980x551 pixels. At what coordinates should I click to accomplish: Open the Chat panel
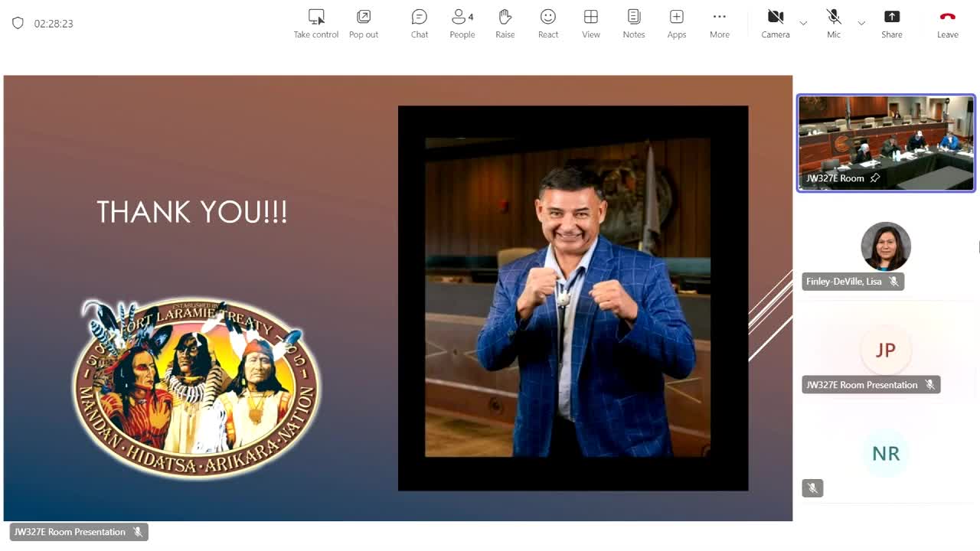419,23
